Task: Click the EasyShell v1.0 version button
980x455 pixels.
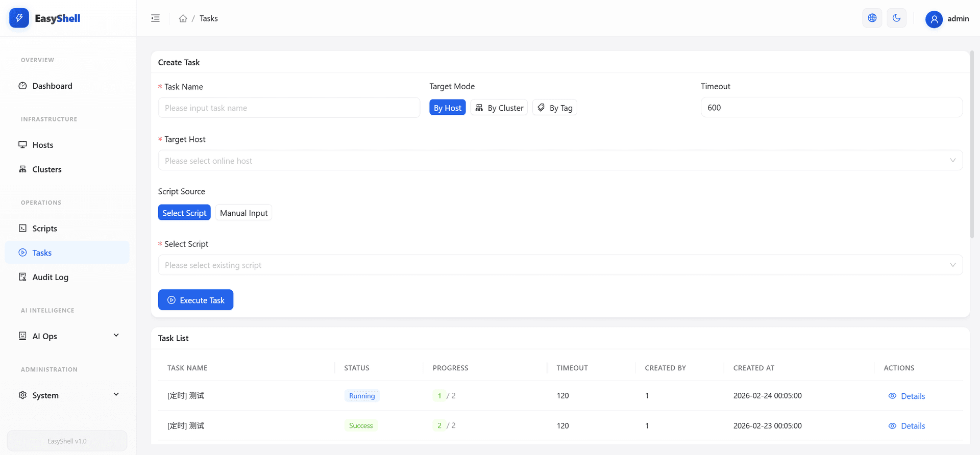Action: click(67, 441)
